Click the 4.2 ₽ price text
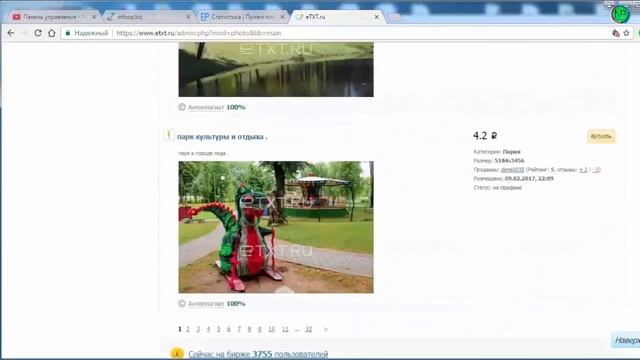 pos(485,136)
